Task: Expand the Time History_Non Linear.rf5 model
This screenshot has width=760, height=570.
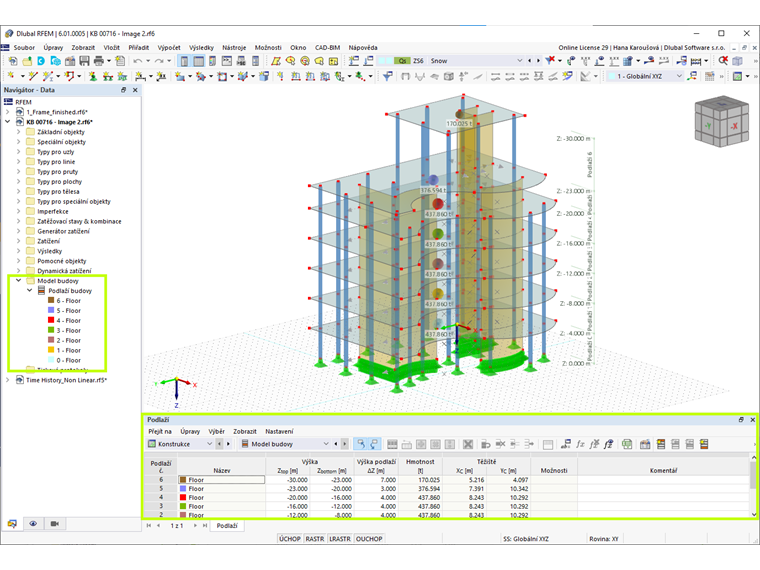Action: click(x=8, y=380)
